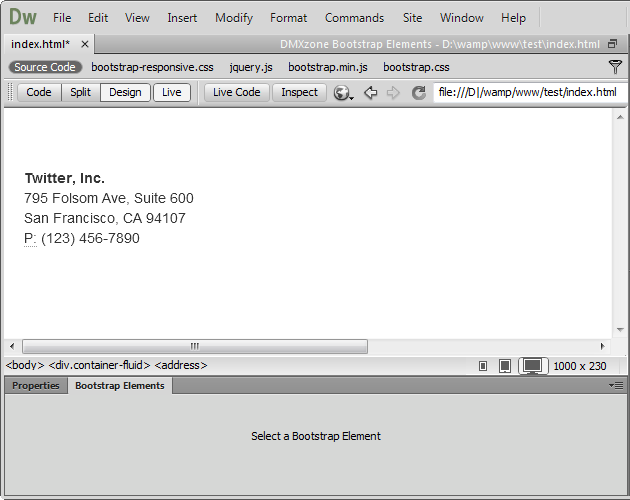The image size is (630, 500).
Task: Click the vertical scrollbar down arrow
Action: [x=620, y=330]
